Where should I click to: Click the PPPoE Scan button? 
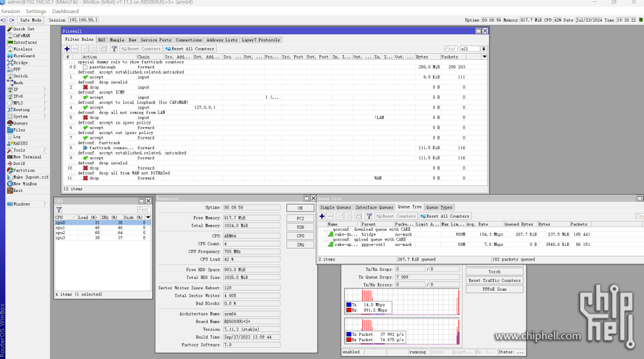(x=494, y=289)
